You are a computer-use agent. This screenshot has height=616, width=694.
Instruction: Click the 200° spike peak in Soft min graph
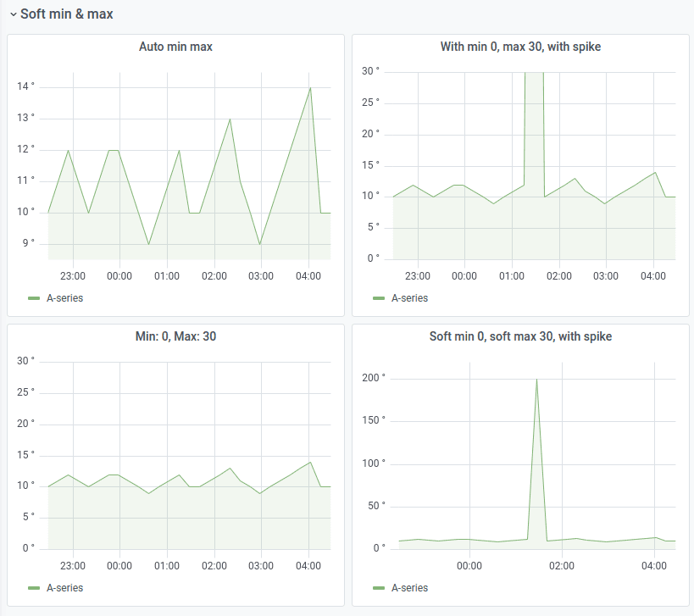536,380
